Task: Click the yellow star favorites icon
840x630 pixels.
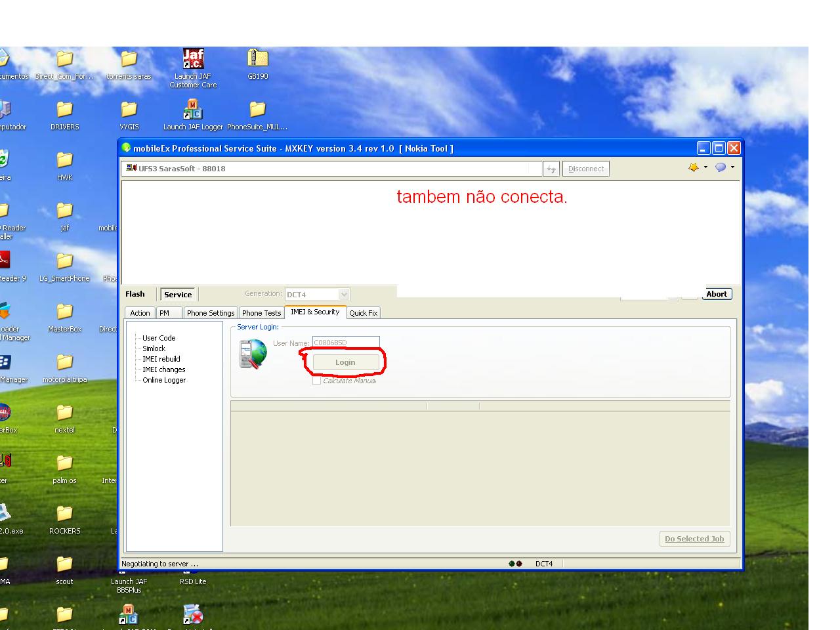Action: (694, 168)
